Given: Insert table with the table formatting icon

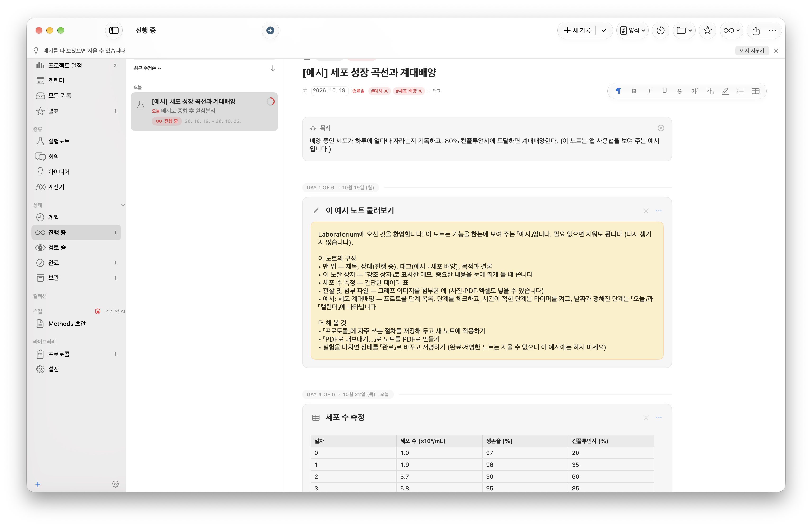Looking at the screenshot, I should pyautogui.click(x=755, y=91).
